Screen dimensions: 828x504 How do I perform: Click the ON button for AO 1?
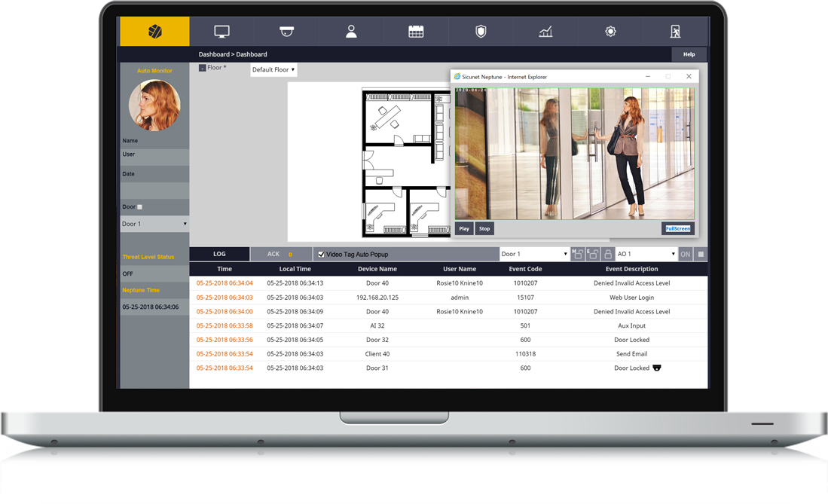(x=685, y=254)
